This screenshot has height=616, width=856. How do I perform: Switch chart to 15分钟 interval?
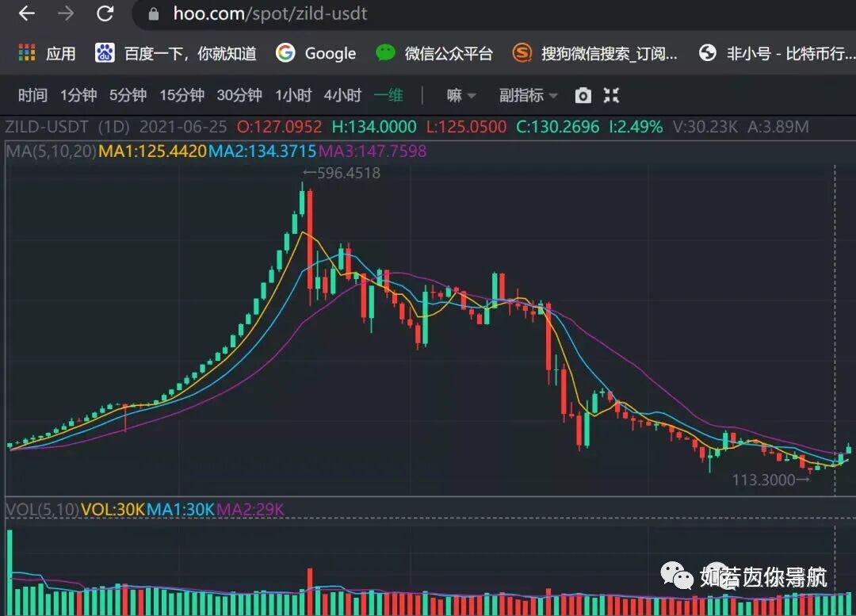click(182, 96)
